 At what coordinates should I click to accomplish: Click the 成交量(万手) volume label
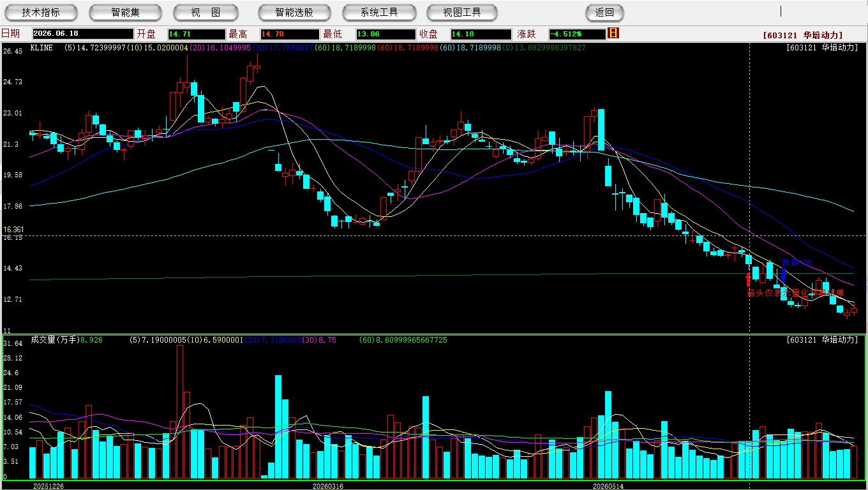[55, 340]
